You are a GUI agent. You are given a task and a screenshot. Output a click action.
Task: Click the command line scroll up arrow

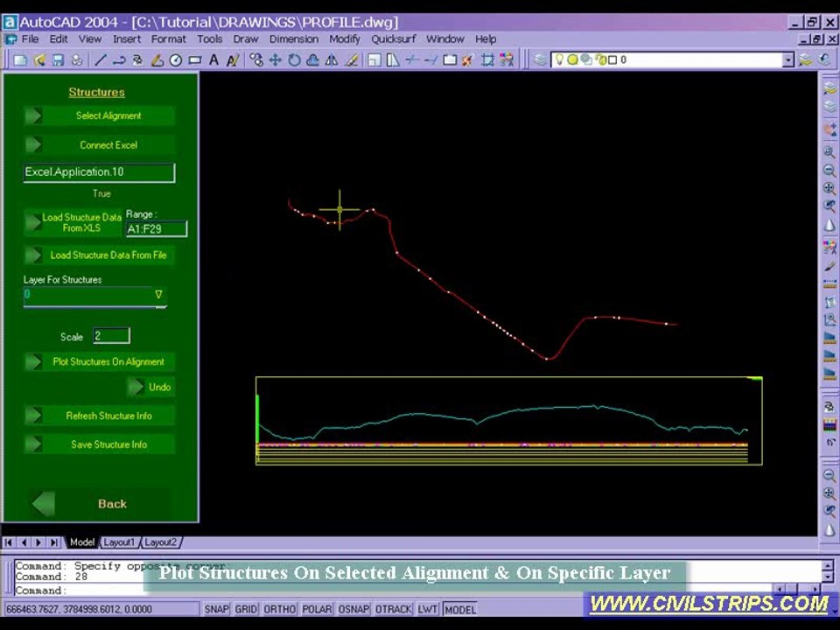(x=828, y=565)
